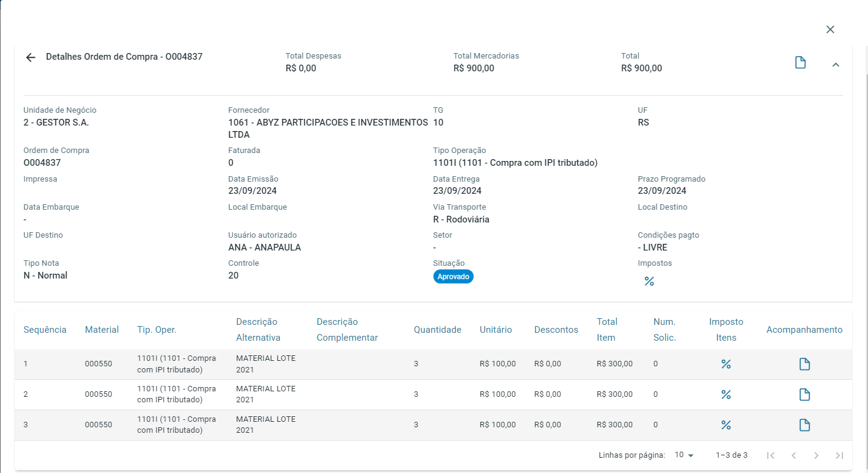The image size is (868, 473).
Task: Open Imposto Itens percent icon for sequence 2
Action: coord(726,395)
